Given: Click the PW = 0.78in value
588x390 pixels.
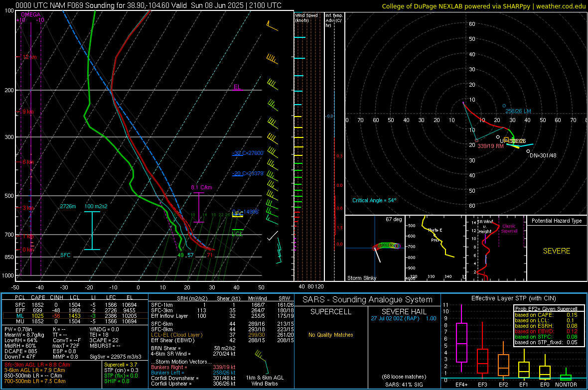Looking at the screenshot, I should click(x=19, y=329).
